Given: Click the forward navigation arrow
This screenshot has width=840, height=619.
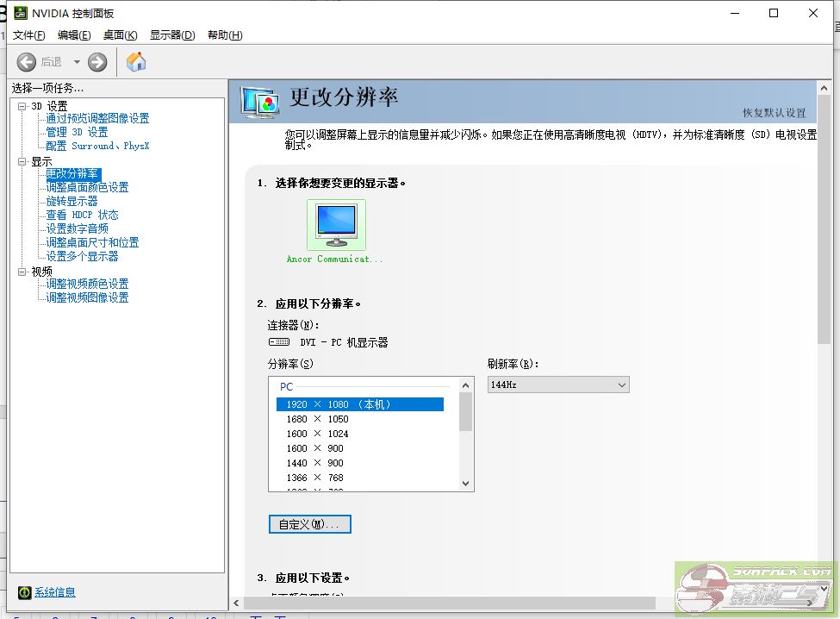Looking at the screenshot, I should click(96, 61).
